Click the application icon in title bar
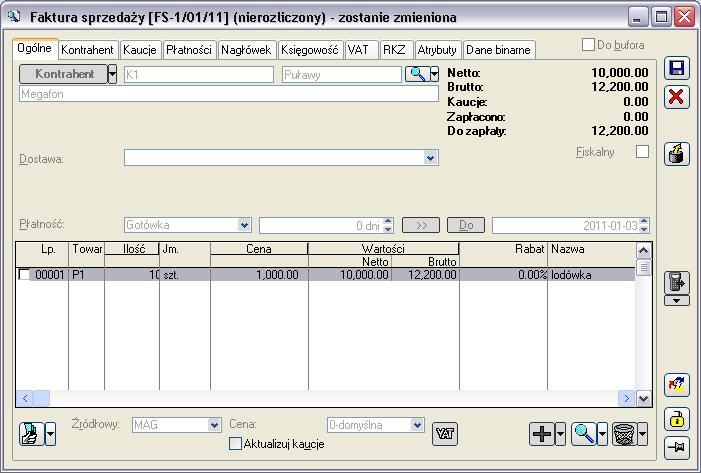The height and width of the screenshot is (473, 701). coord(14,17)
